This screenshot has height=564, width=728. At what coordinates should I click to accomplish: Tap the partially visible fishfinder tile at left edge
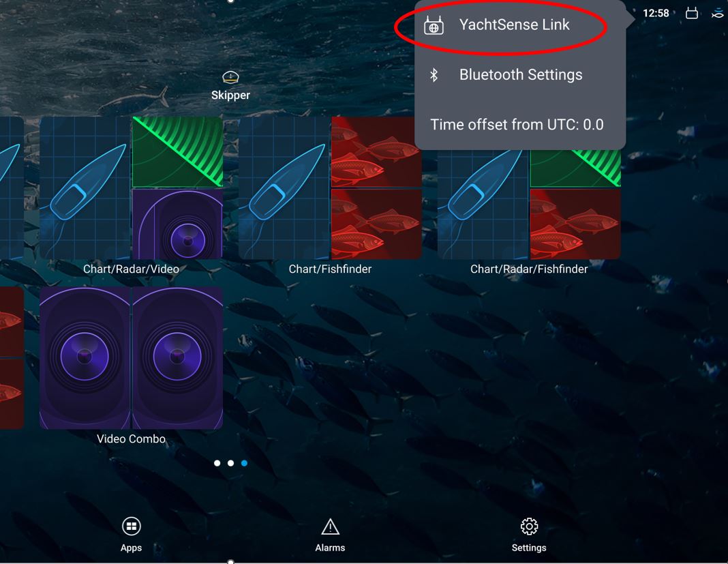(12, 358)
